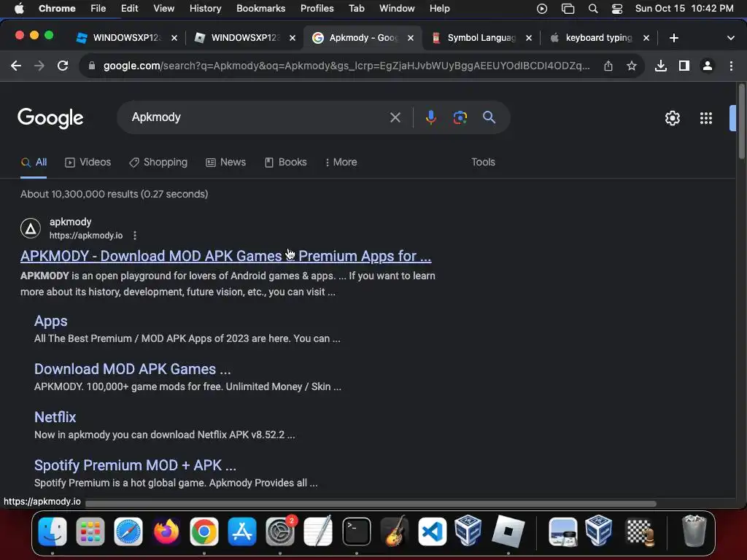Open the search Tools options
Viewport: 747px width, 560px height.
(483, 163)
